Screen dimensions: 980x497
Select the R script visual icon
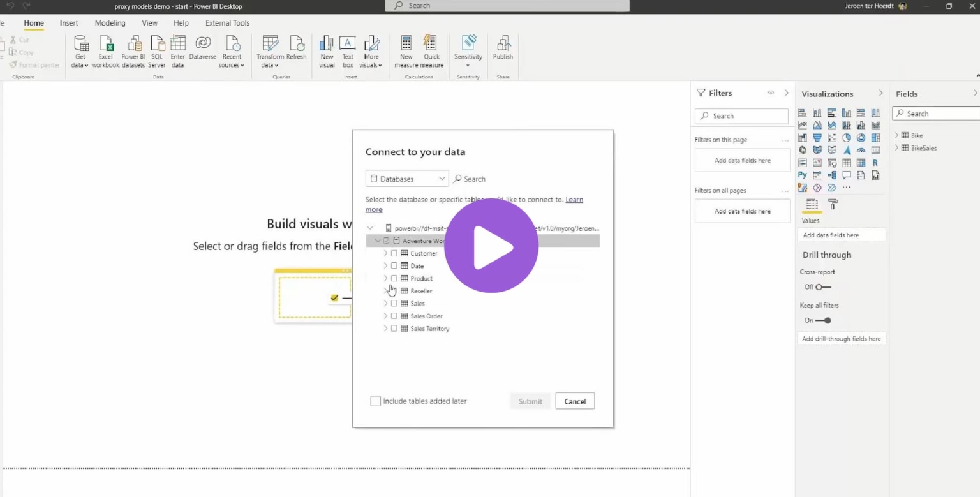click(x=875, y=163)
